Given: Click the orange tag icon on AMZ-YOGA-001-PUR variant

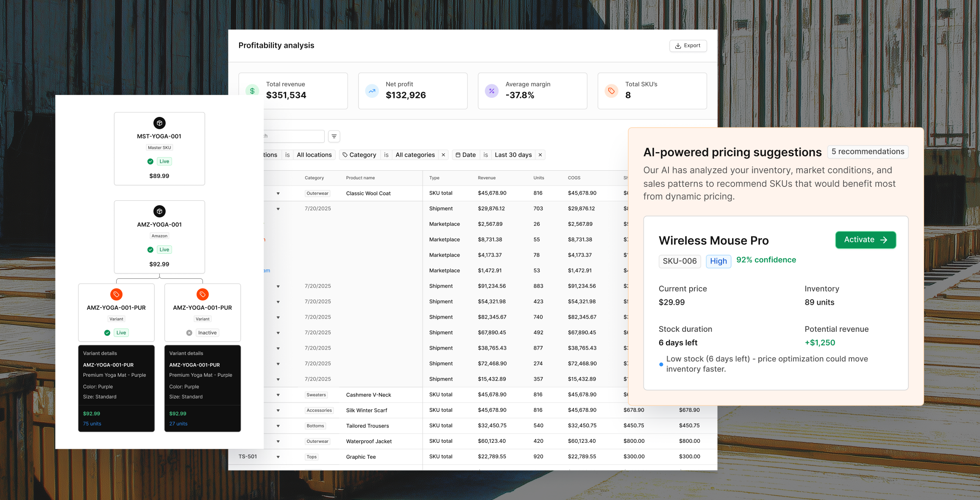Looking at the screenshot, I should [116, 294].
